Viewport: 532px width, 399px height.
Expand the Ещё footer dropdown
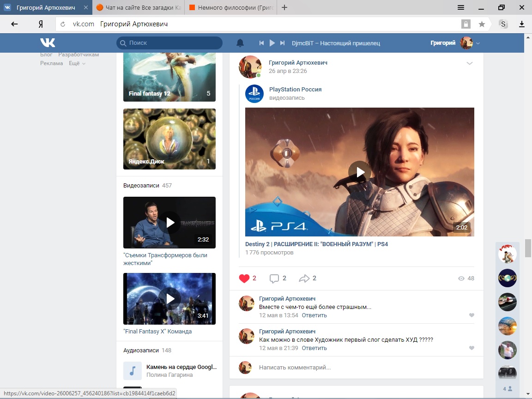pyautogui.click(x=77, y=63)
